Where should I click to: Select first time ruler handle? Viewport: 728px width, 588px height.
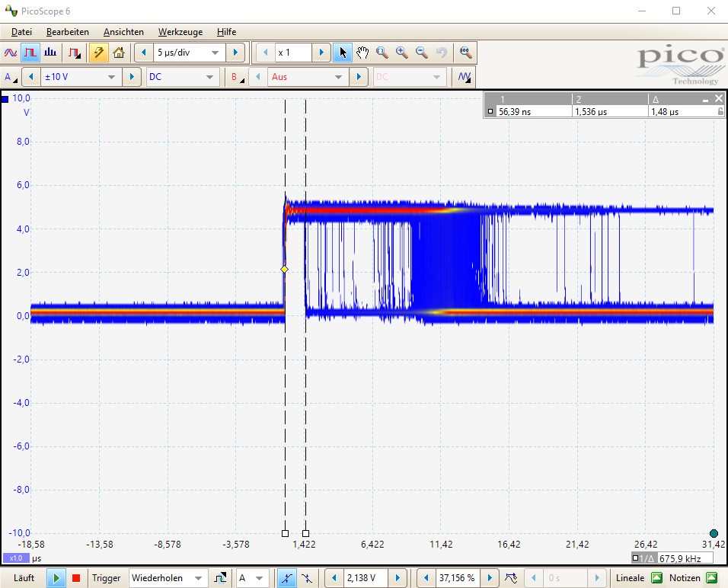click(285, 534)
